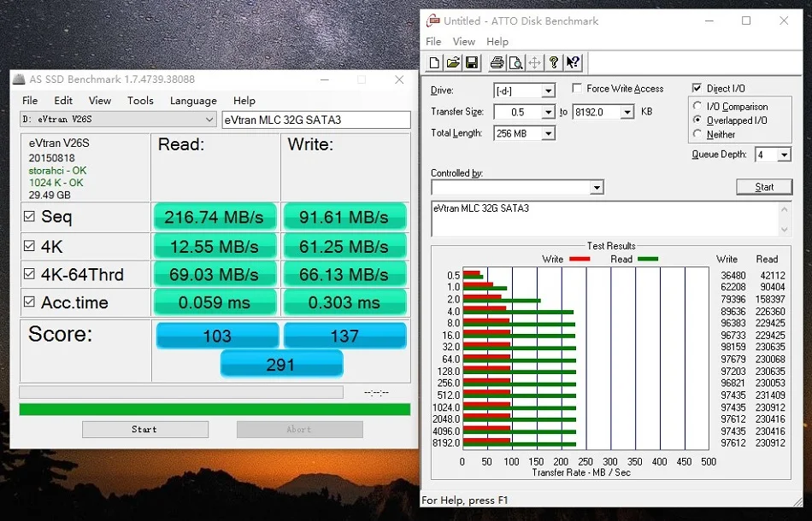Click 4K write result 61.25 MB/s

tap(344, 246)
